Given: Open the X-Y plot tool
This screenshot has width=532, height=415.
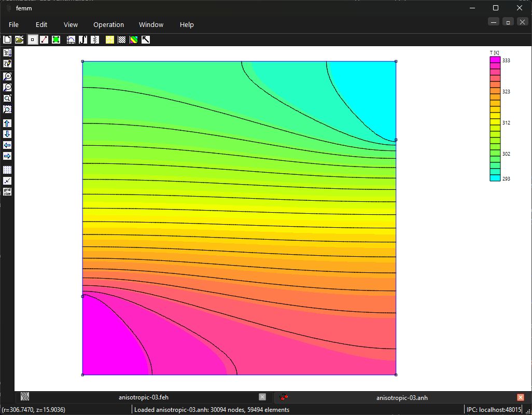Looking at the screenshot, I should click(x=71, y=40).
